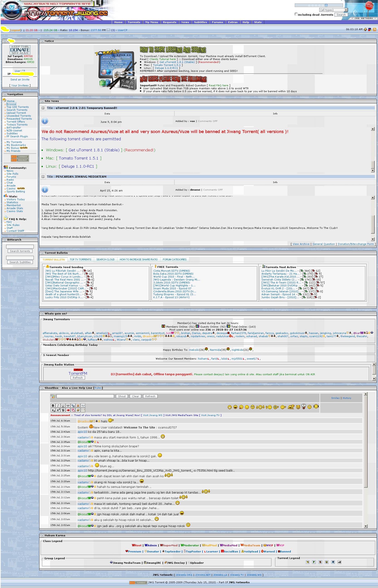This screenshot has height=588, width=378.
Task: Toggle the BitSearch sidebar expander
Action: point(5,240)
